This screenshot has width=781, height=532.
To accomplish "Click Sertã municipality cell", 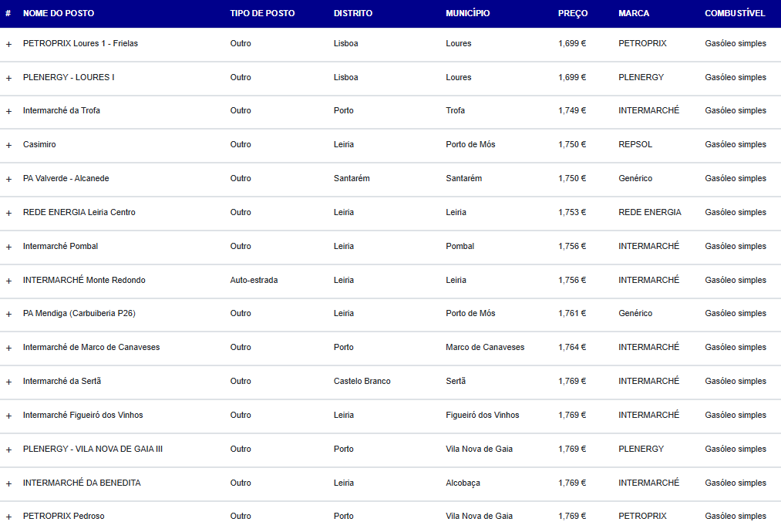I will (x=456, y=381).
